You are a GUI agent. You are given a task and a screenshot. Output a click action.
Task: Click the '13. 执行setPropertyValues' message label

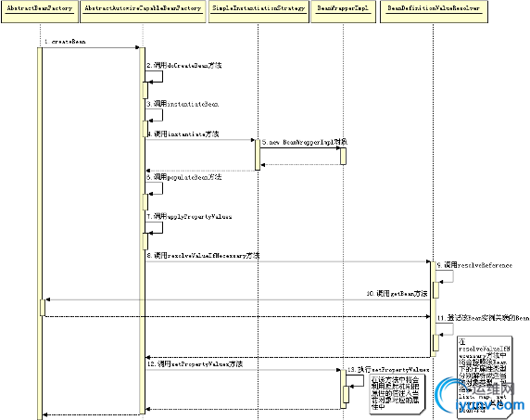(388, 370)
